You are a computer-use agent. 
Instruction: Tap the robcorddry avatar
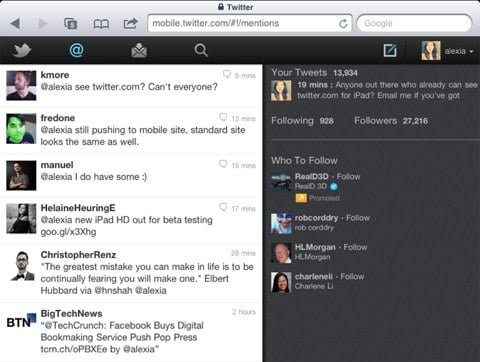(x=281, y=224)
